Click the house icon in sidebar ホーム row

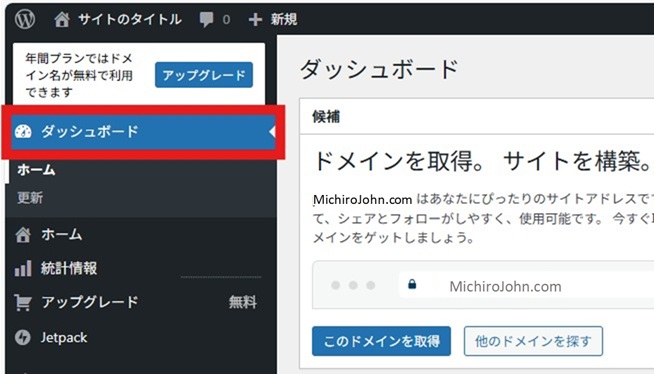pyautogui.click(x=23, y=235)
